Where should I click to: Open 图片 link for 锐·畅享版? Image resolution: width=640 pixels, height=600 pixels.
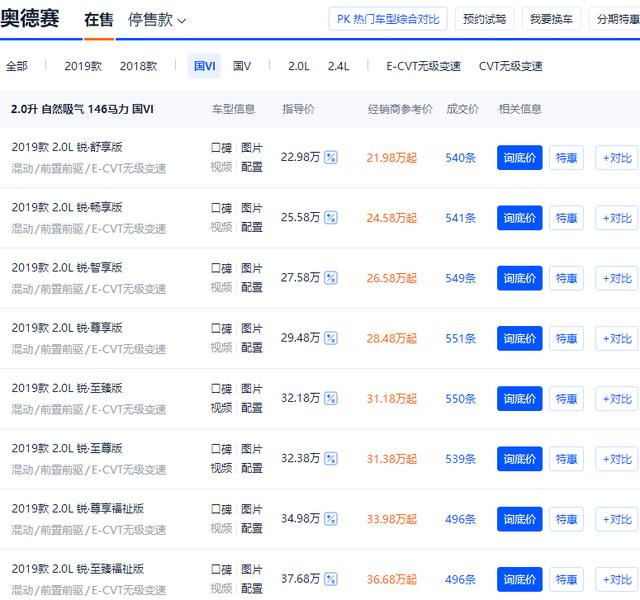tap(251, 208)
